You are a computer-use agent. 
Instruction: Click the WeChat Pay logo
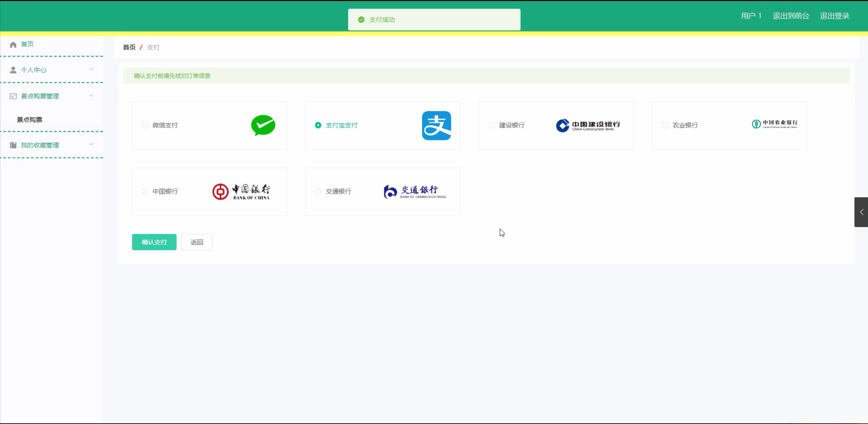pyautogui.click(x=263, y=125)
